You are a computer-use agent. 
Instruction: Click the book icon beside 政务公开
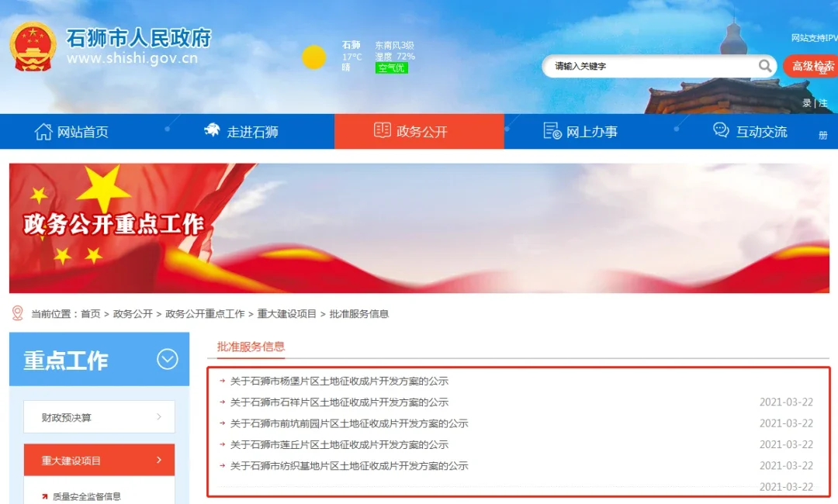(x=382, y=129)
